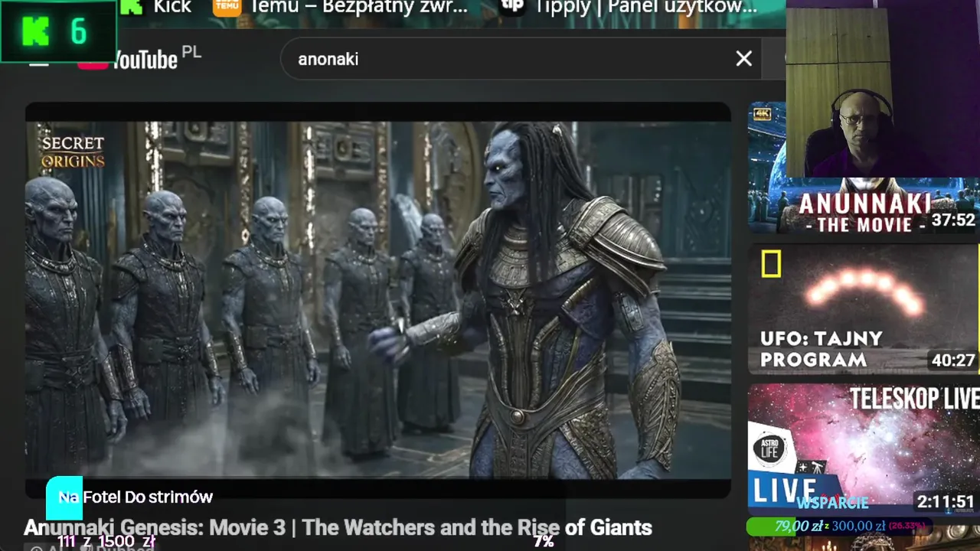The height and width of the screenshot is (551, 980).
Task: Switch to the Kick browser tab
Action: click(x=157, y=8)
